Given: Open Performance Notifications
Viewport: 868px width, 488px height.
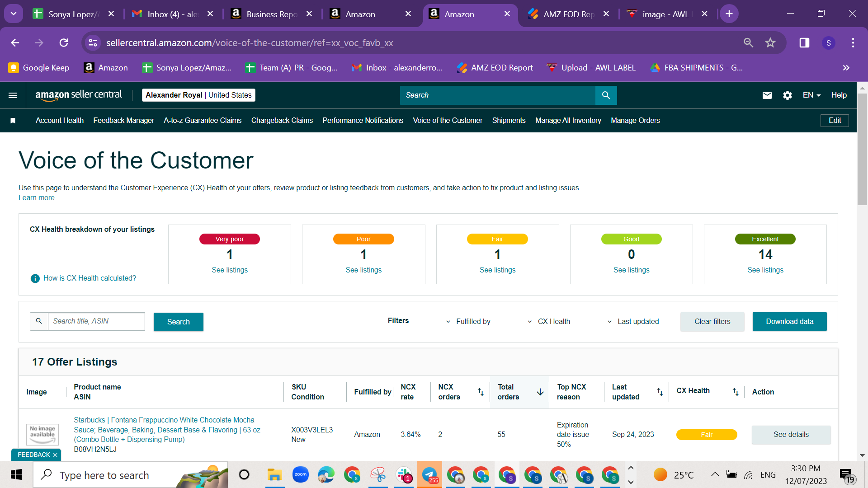Looking at the screenshot, I should pos(363,121).
